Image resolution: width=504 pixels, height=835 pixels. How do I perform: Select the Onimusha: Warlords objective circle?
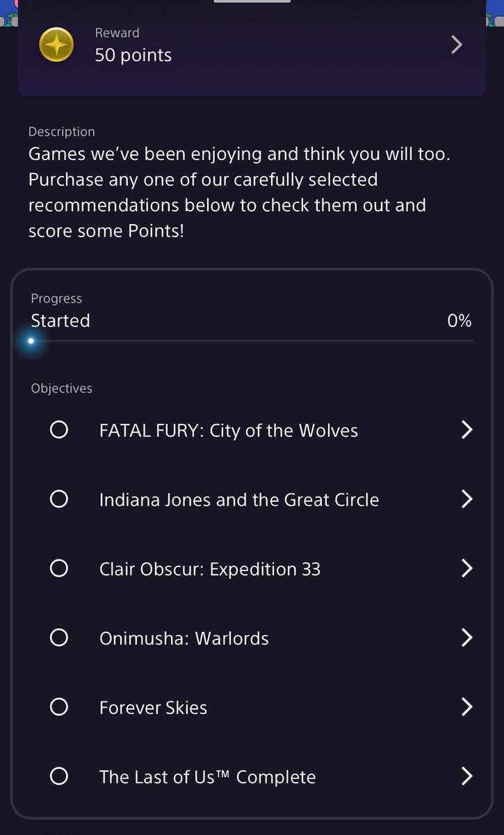tap(59, 637)
